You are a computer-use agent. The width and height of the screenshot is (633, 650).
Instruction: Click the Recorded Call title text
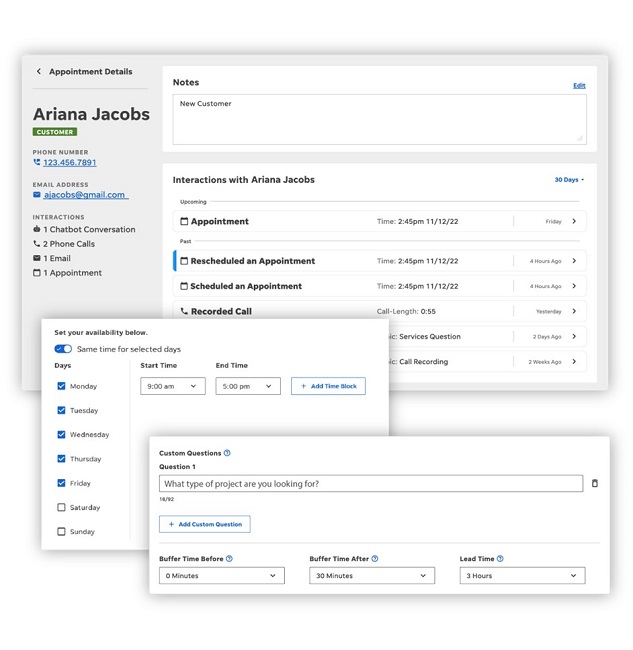pos(221,311)
